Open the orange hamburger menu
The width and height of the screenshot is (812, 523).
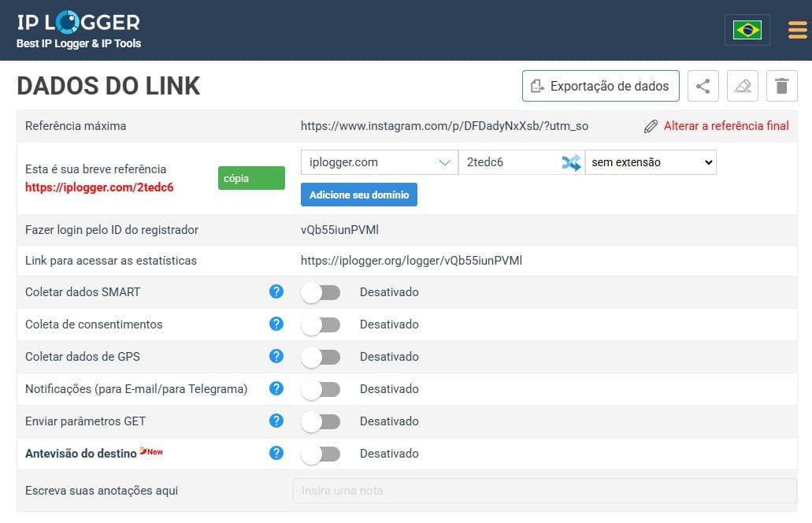(x=798, y=29)
